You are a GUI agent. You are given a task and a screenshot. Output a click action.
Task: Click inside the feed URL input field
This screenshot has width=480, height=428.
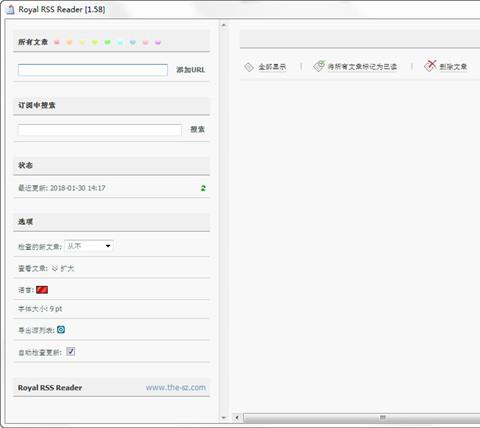[x=93, y=70]
